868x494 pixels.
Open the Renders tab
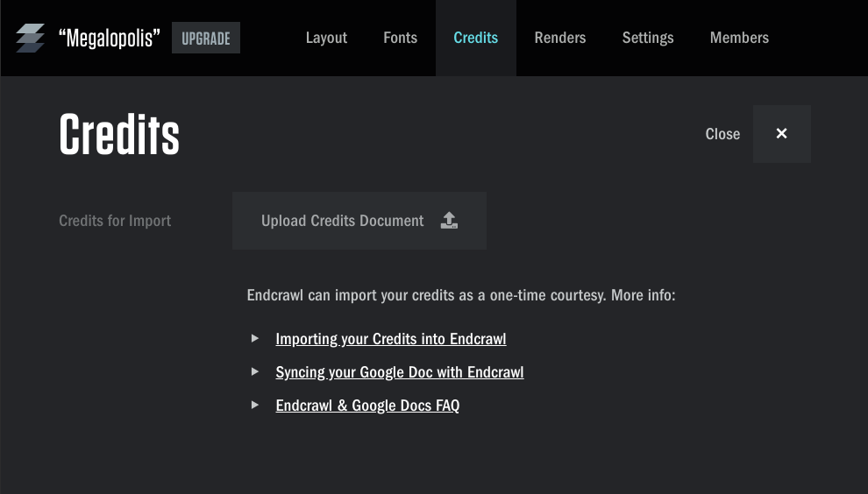click(560, 38)
